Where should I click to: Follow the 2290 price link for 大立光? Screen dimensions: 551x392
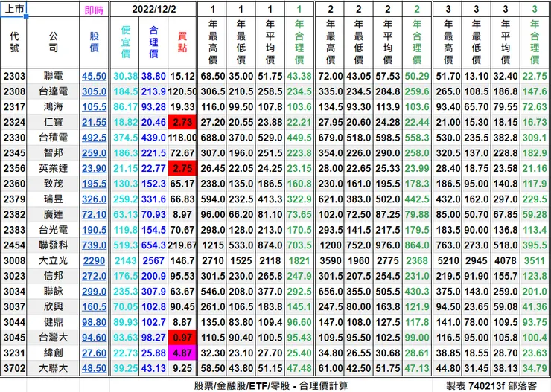(94, 261)
